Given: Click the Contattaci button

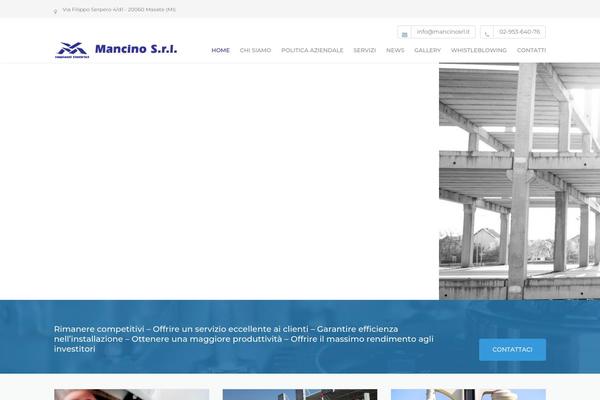Looking at the screenshot, I should (512, 349).
